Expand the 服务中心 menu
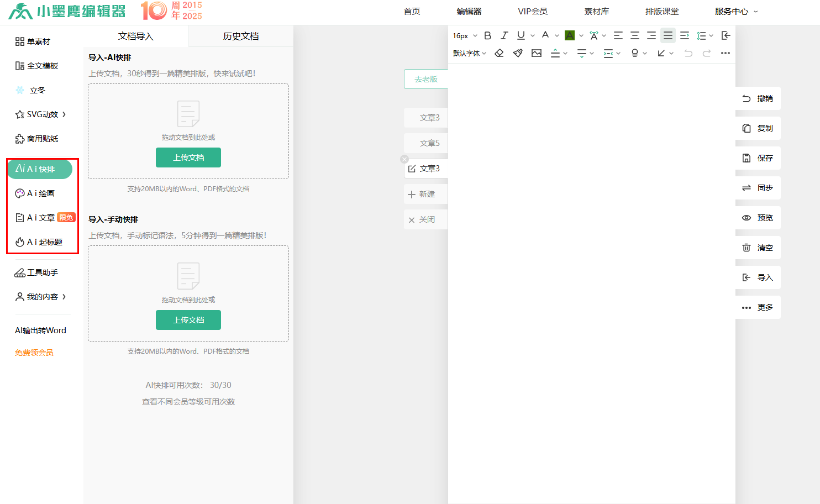Image resolution: width=820 pixels, height=504 pixels. pos(735,12)
